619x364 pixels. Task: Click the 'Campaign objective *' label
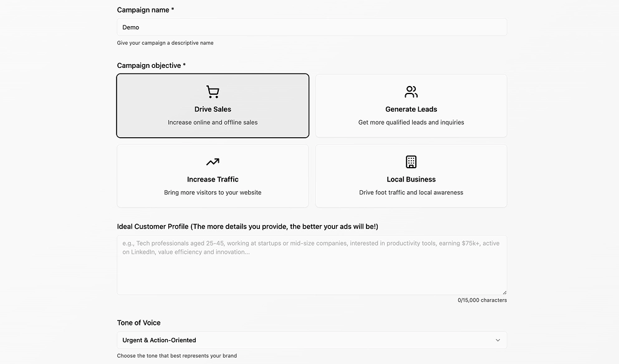151,65
